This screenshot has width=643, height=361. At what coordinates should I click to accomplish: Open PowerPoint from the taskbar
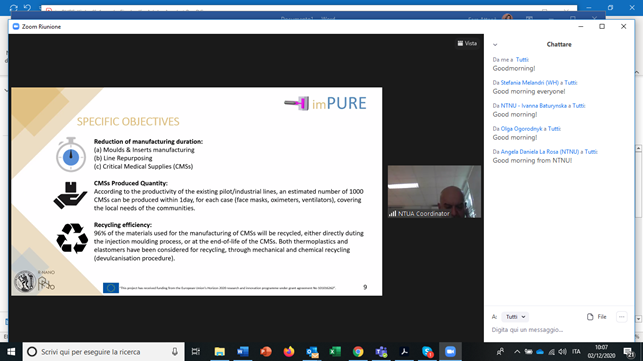[x=266, y=352]
